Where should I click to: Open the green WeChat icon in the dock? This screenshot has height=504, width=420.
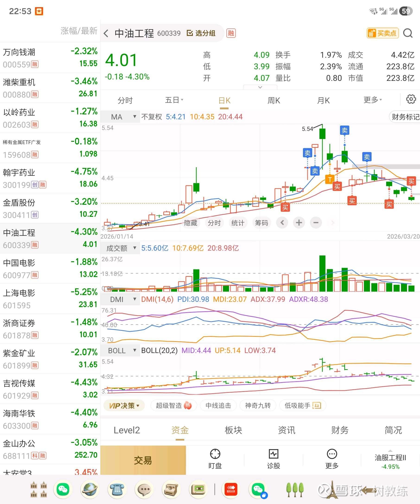[x=63, y=489]
